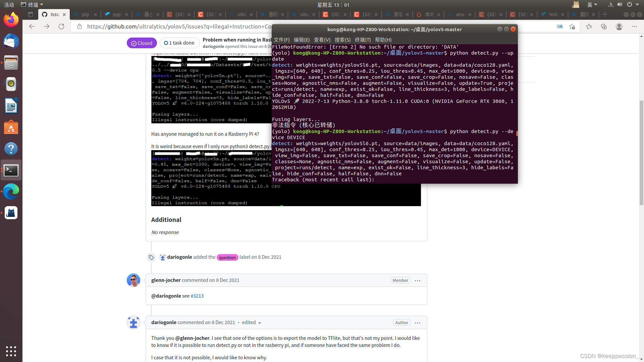
Task: Click the translate page icon in address bar
Action: coord(559,26)
